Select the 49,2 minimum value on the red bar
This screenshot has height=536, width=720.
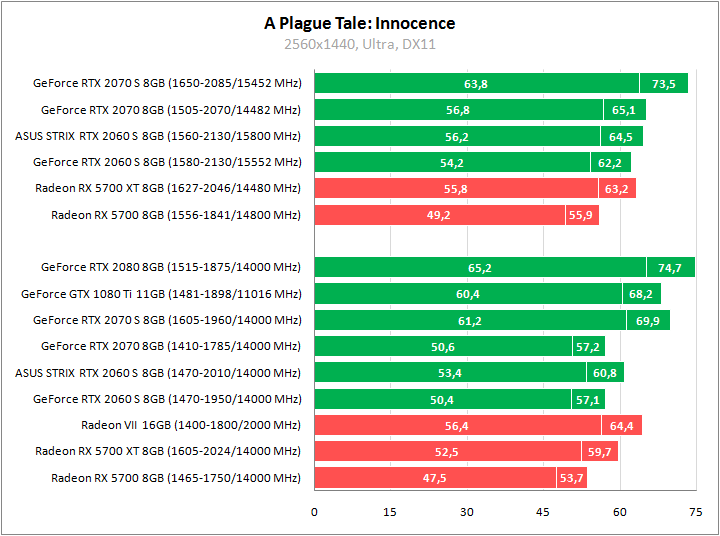(x=439, y=215)
